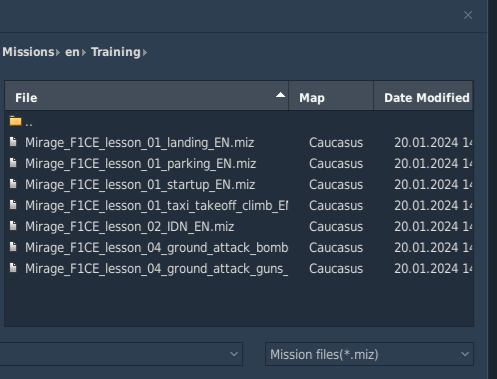
Task: Expand the file name combo box arrow
Action: tap(234, 354)
